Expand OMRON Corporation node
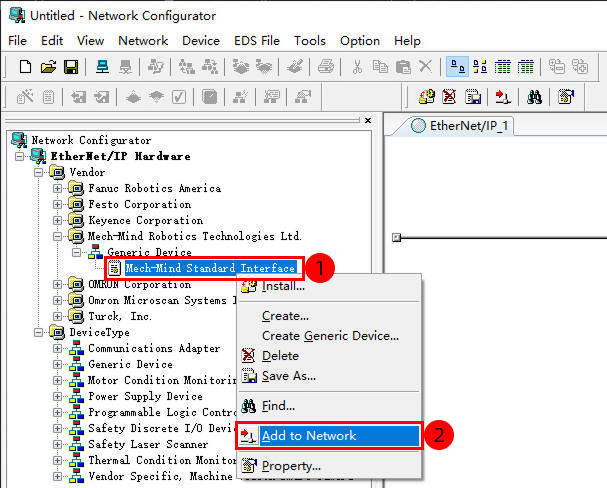This screenshot has width=607, height=488. coord(57,284)
